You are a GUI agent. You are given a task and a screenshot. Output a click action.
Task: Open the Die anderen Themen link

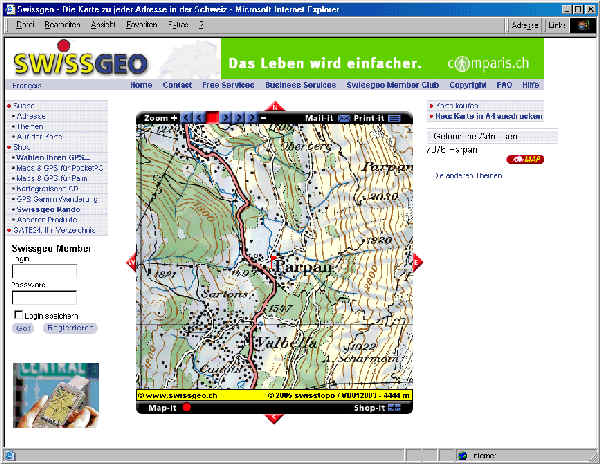pos(468,176)
